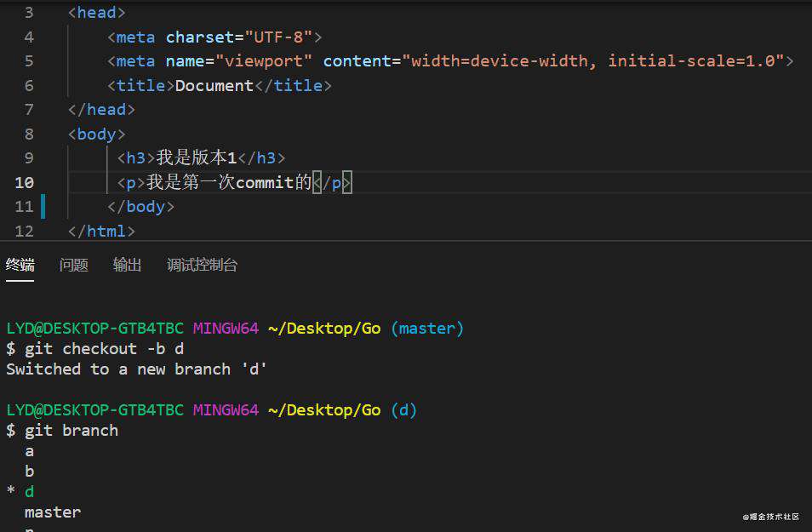The width and height of the screenshot is (812, 532).
Task: Click the closing </p> tag on line 10
Action: [332, 182]
